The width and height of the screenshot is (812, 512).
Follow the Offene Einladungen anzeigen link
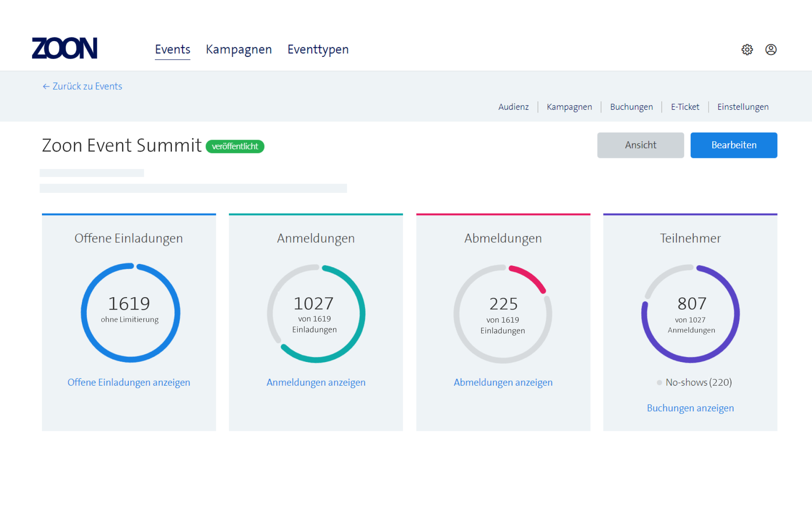(129, 382)
